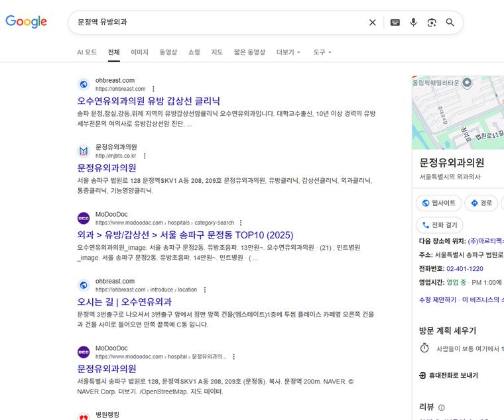Click the https://ohbreast.com URL text
Screen dimensions: 504x420
point(121,89)
